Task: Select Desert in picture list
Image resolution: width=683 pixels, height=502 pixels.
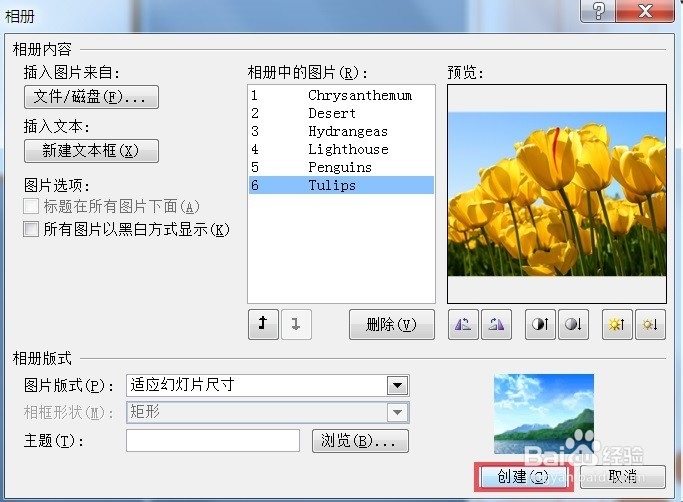Action: [x=341, y=113]
